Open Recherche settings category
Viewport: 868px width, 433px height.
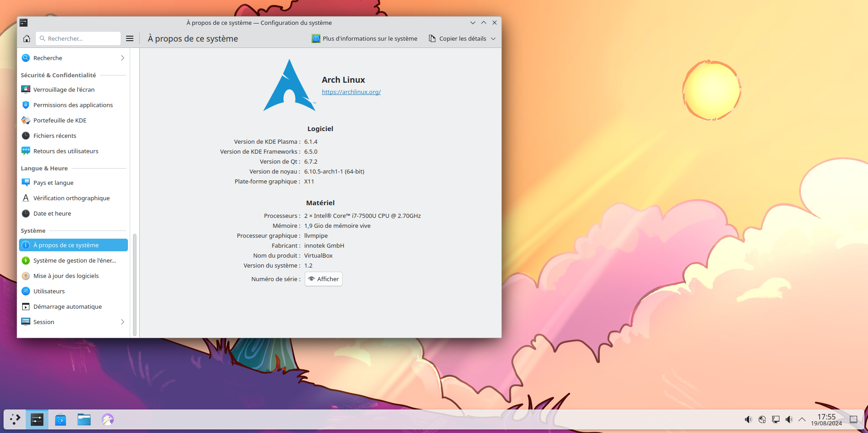[x=73, y=58]
